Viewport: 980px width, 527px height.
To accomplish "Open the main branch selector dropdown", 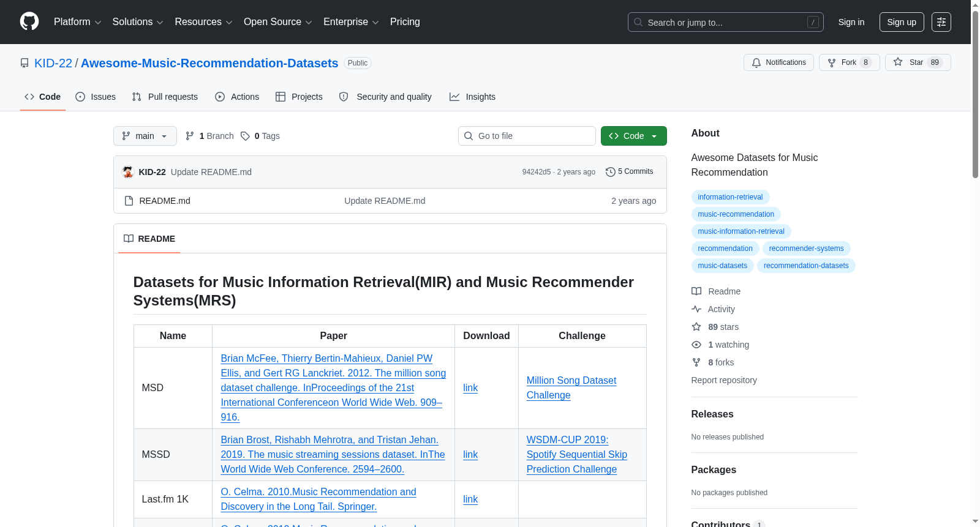I will pos(145,136).
